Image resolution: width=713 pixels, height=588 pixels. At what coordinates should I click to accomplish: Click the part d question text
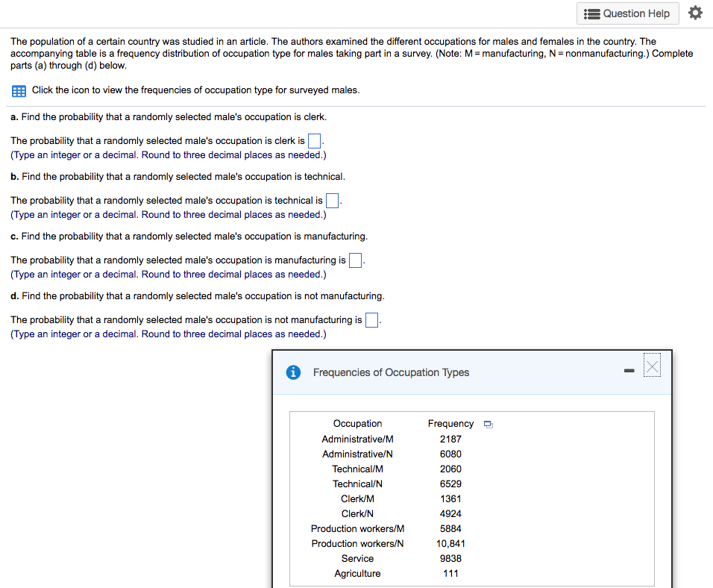198,296
